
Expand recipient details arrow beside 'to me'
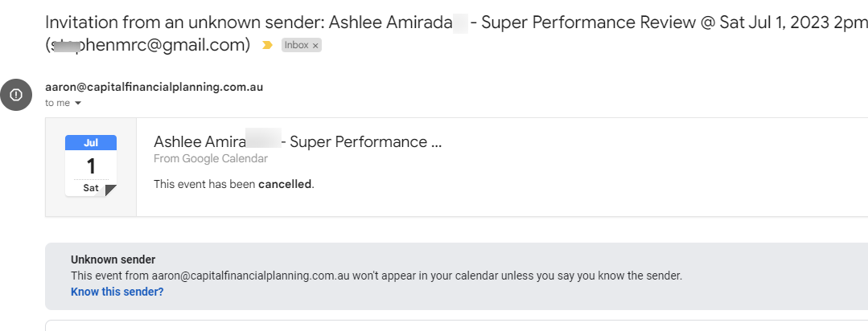[x=78, y=103]
